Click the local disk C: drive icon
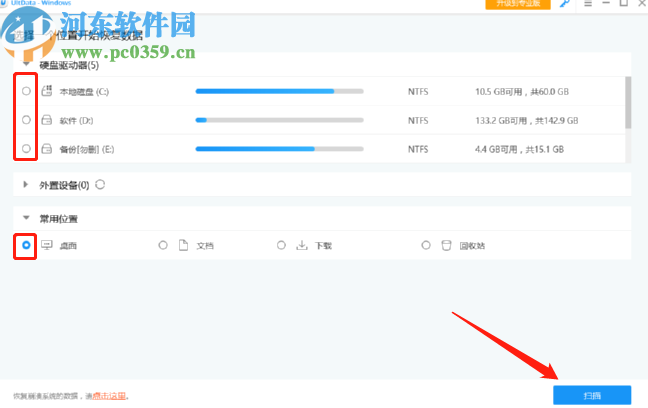The height and width of the screenshot is (408, 648). pos(46,91)
